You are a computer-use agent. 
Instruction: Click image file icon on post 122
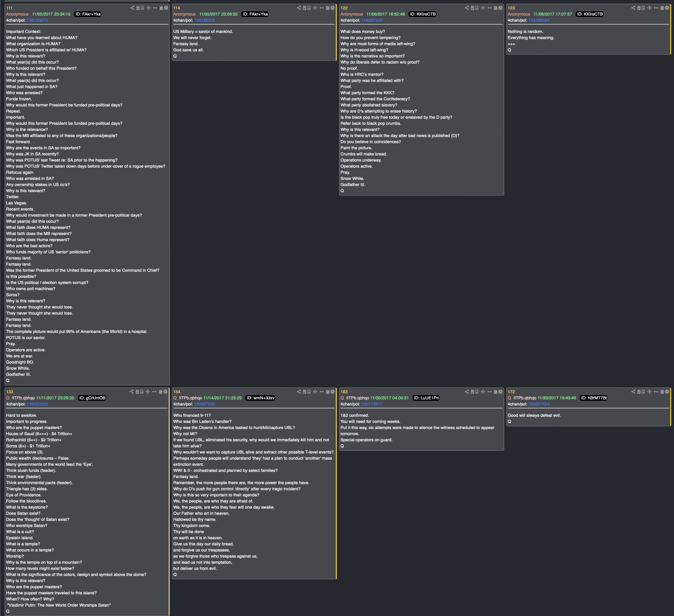tap(477, 8)
